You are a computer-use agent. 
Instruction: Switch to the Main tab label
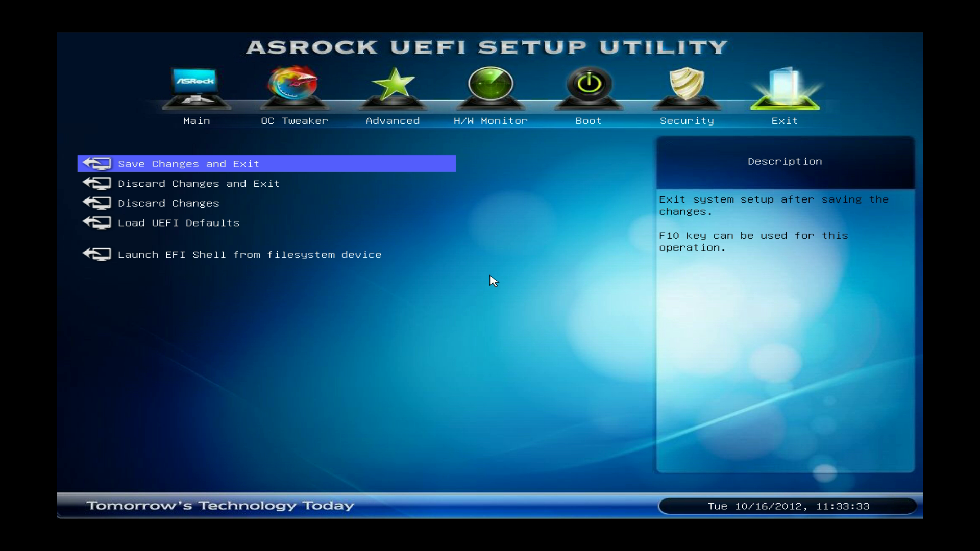(197, 121)
